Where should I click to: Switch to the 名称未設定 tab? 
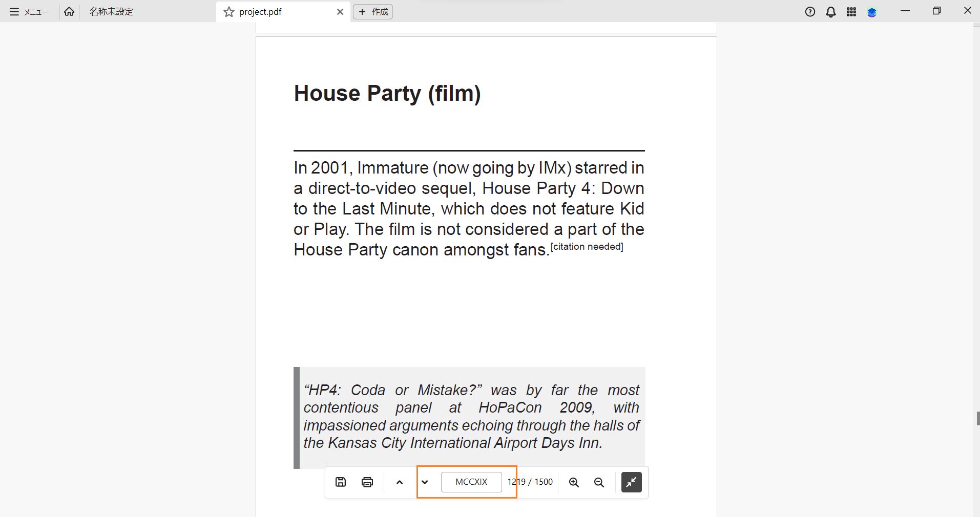[111, 12]
